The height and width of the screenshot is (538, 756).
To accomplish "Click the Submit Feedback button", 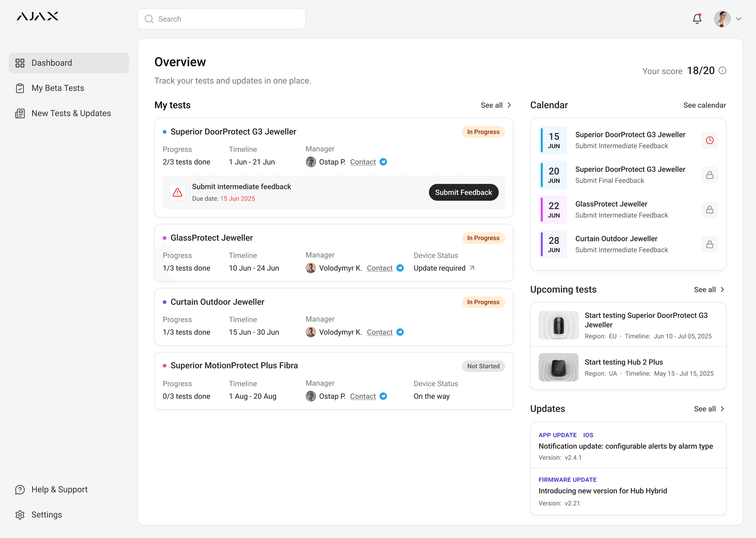I will point(464,192).
